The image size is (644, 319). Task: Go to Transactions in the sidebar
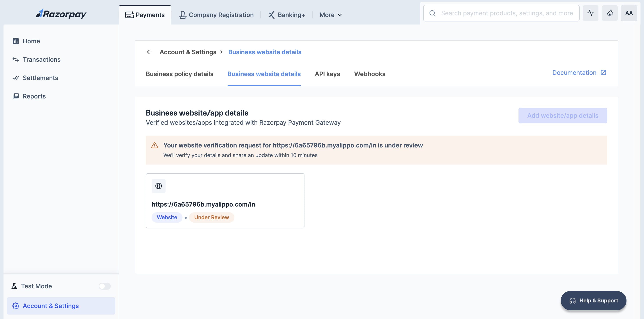[41, 60]
